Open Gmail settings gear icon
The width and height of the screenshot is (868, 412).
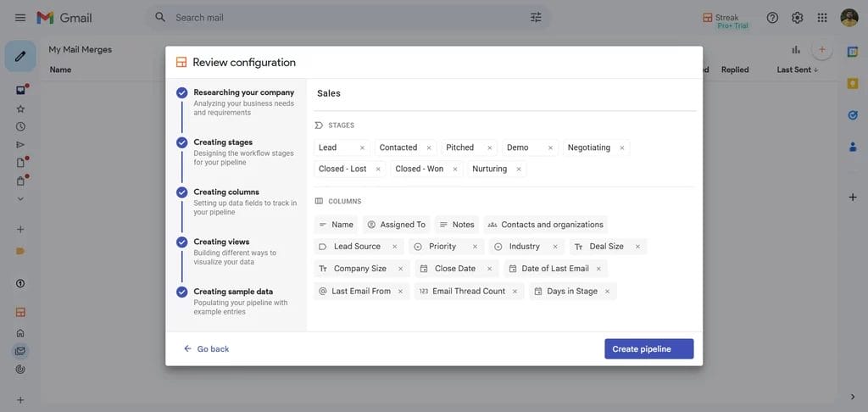tap(797, 18)
